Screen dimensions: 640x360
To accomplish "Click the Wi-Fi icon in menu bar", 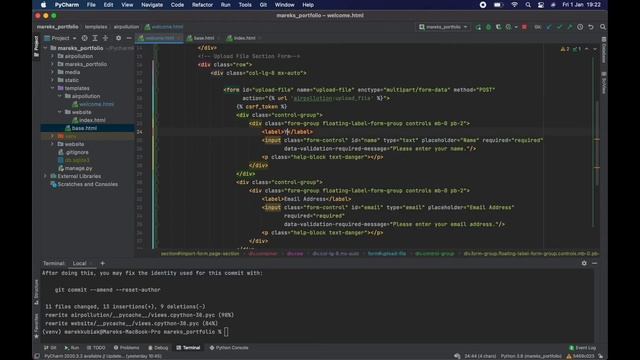I will pyautogui.click(x=514, y=5).
